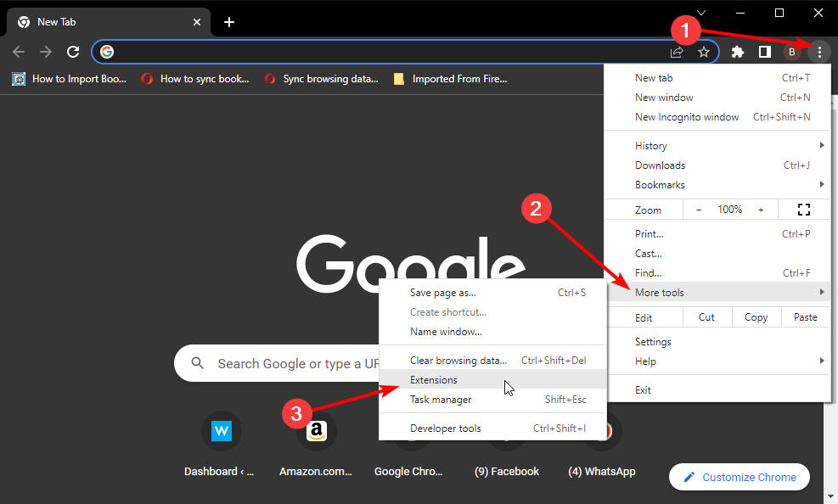
Task: Expand the History submenu
Action: click(717, 146)
